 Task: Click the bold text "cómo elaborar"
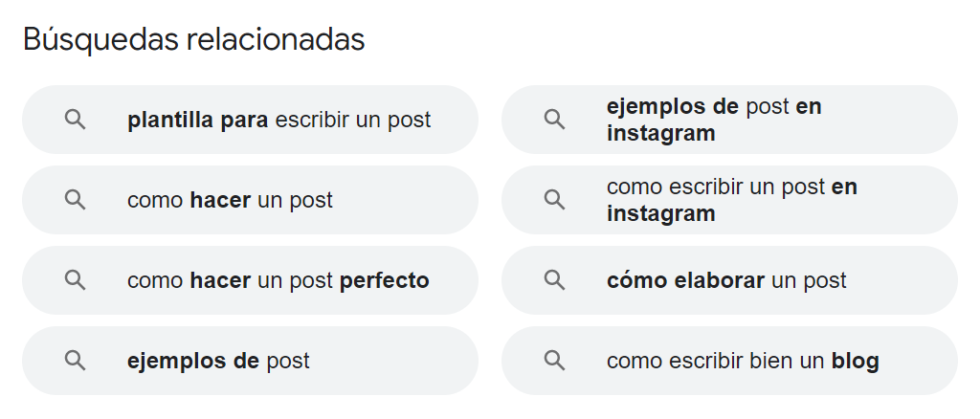(x=685, y=280)
